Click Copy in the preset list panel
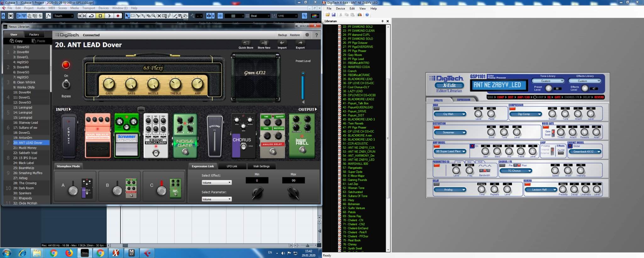Screen dimensions: 644x258 [16, 41]
